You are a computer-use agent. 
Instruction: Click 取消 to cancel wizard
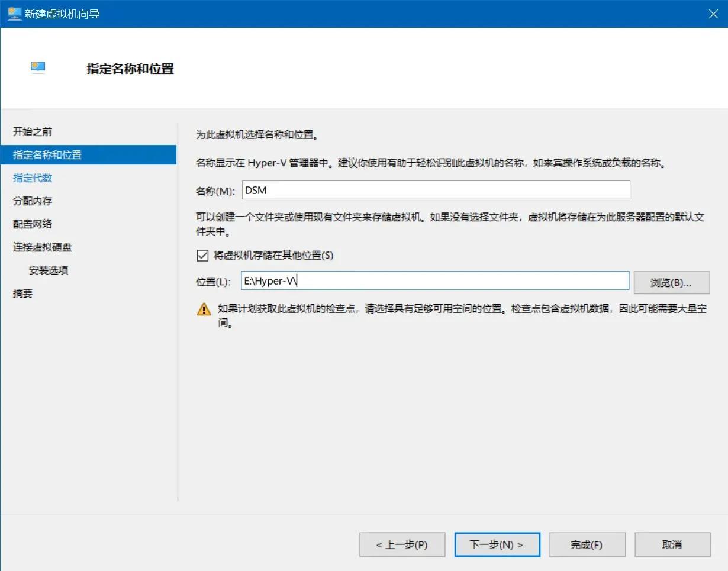(672, 545)
